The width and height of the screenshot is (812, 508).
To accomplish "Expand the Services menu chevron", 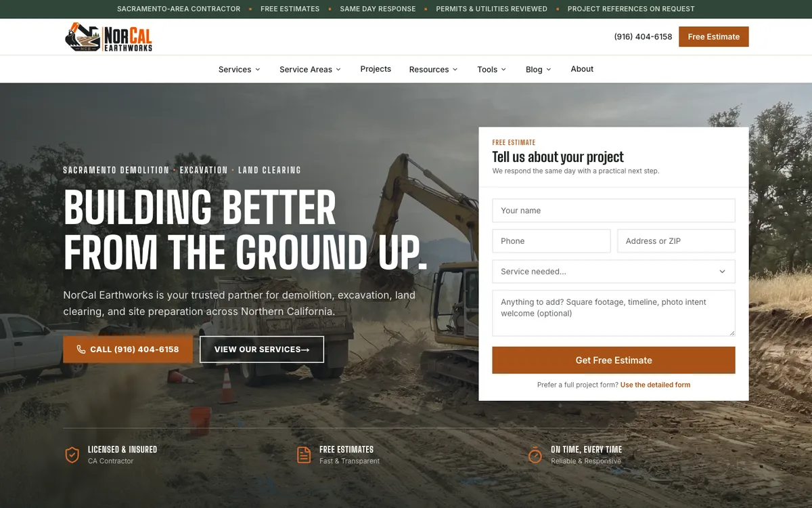I will click(258, 70).
